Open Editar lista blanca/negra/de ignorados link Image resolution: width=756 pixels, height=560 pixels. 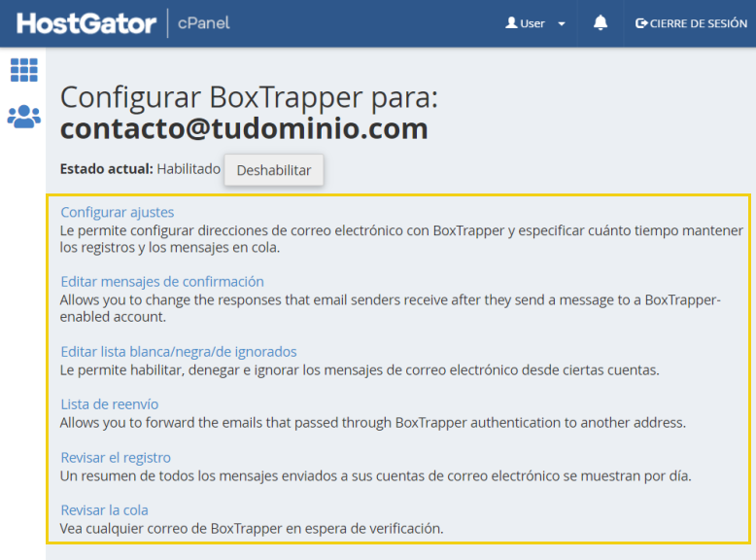[x=179, y=352]
